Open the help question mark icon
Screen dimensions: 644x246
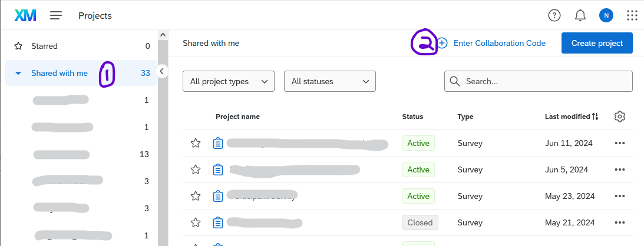[x=554, y=16]
